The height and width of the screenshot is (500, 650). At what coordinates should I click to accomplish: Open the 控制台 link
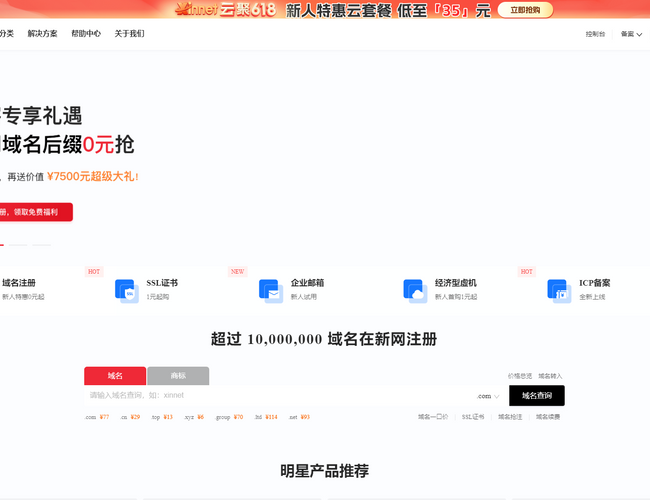tap(595, 34)
